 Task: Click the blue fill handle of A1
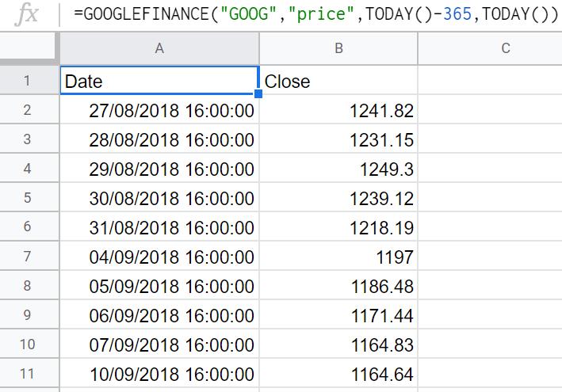pos(258,93)
